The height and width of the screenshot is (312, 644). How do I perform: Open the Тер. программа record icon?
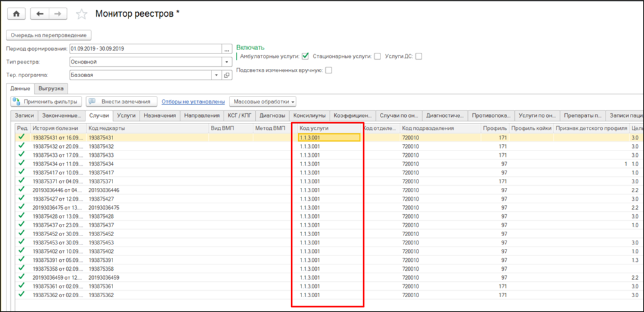(226, 75)
